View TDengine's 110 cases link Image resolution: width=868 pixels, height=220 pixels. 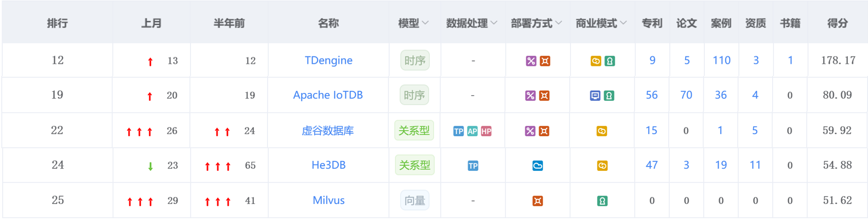[x=721, y=60]
